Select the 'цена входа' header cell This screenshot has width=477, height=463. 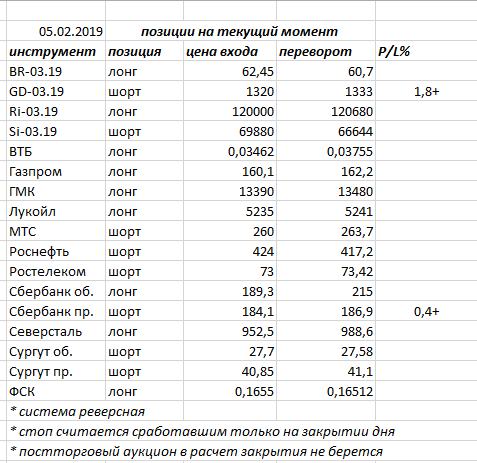pos(230,51)
